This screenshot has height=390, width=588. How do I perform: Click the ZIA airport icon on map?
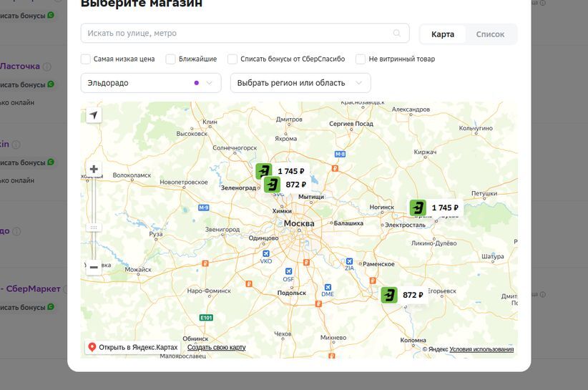(349, 261)
